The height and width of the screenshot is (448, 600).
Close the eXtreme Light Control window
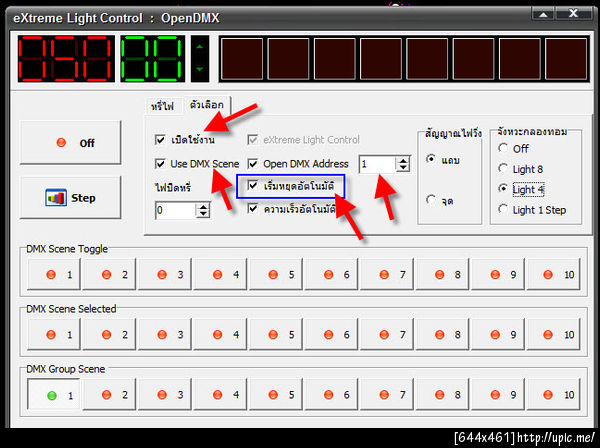(573, 14)
